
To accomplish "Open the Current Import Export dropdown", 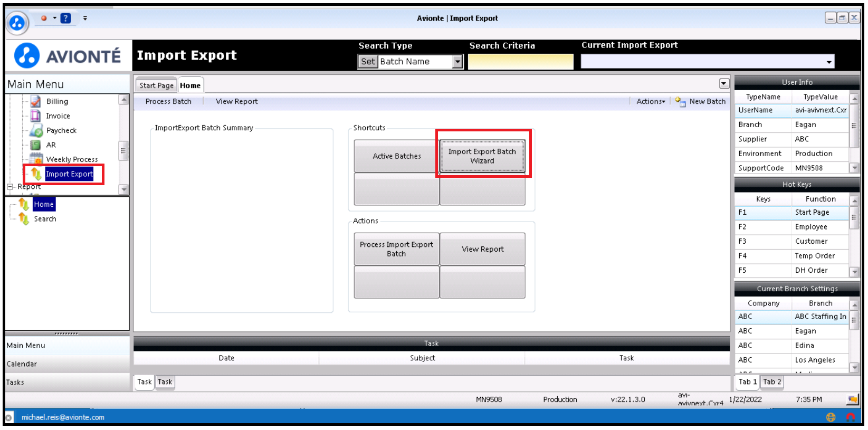I will [829, 62].
